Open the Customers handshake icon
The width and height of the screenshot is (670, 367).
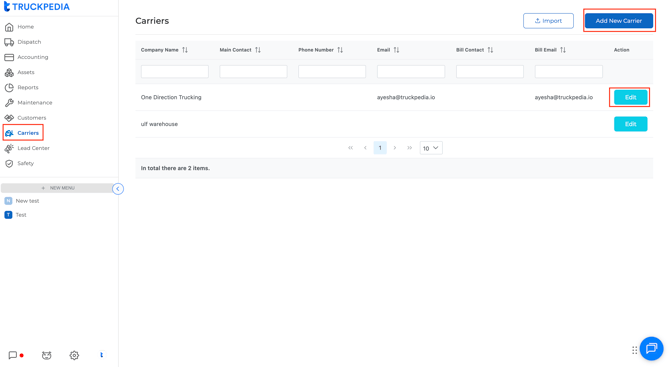point(9,118)
